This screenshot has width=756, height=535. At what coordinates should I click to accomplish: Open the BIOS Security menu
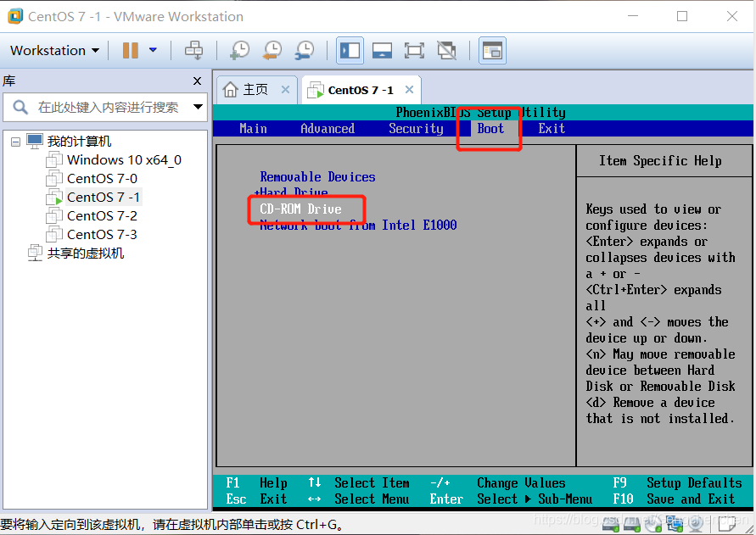click(416, 128)
